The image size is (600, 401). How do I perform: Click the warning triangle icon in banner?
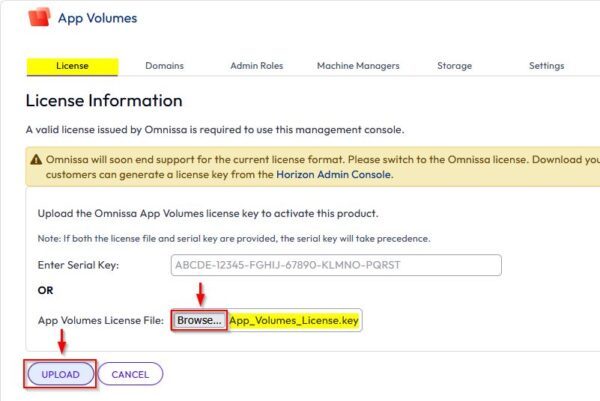coord(36,160)
